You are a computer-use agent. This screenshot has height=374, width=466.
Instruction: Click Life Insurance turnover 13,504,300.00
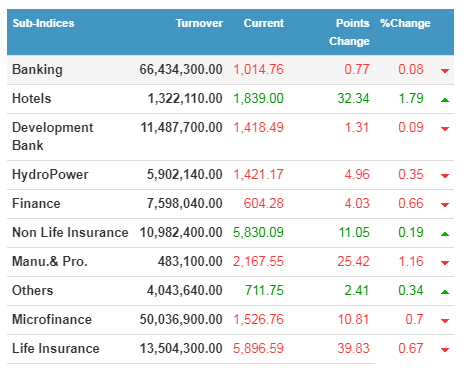(x=181, y=348)
